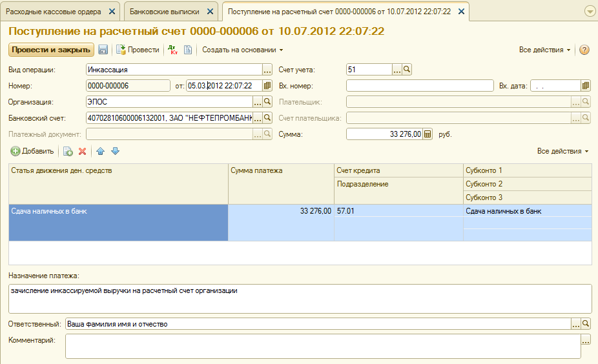Copy the selected table row icon
The width and height of the screenshot is (598, 364).
(x=68, y=151)
